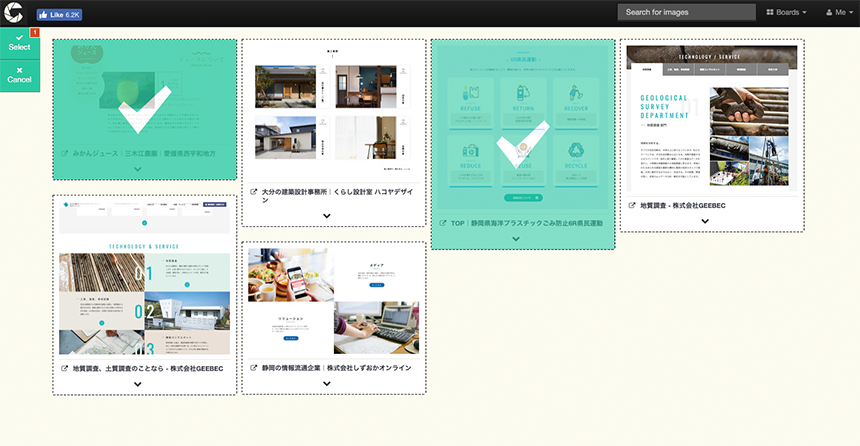Expand chevron under 大分の建築設計事務所 card
This screenshot has height=446, width=860.
pos(327,216)
